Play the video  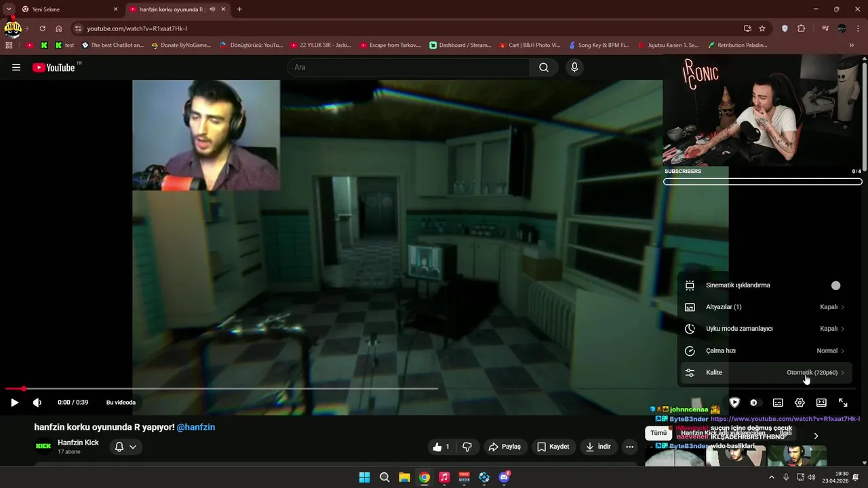click(x=14, y=403)
